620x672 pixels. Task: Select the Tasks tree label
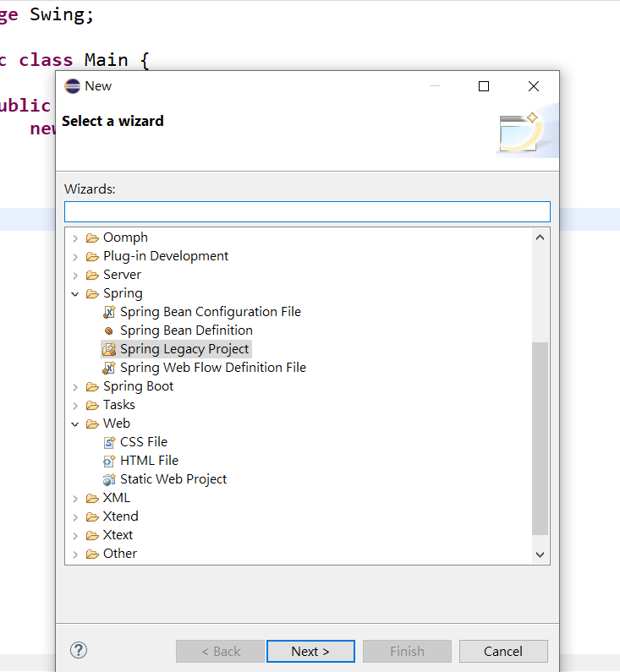point(118,405)
